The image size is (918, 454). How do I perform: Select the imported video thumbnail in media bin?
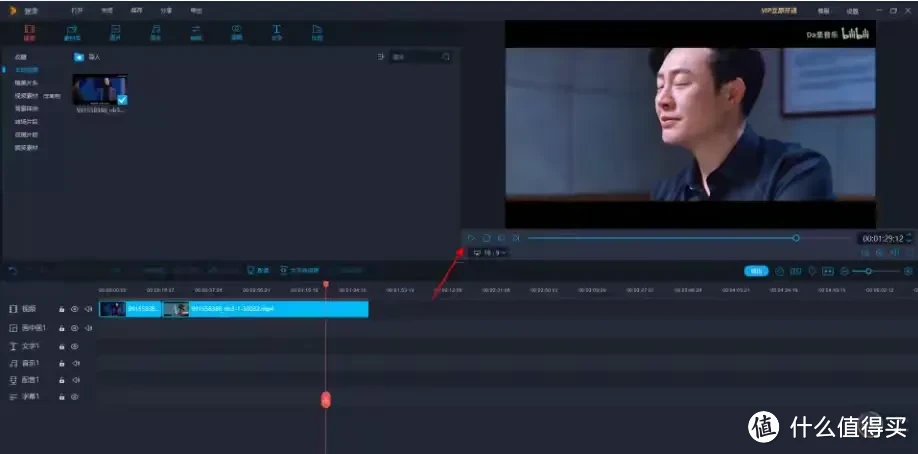tap(100, 90)
